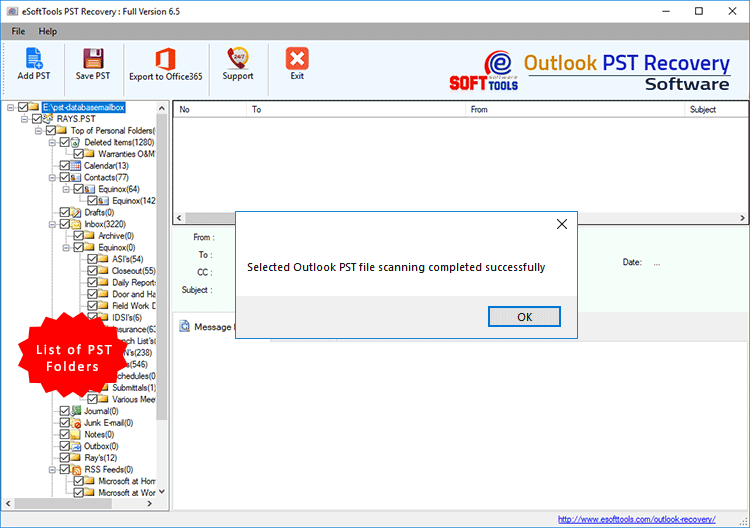Image resolution: width=750 pixels, height=528 pixels.
Task: Click the Closeout(55) folder icon
Action: coord(103,271)
